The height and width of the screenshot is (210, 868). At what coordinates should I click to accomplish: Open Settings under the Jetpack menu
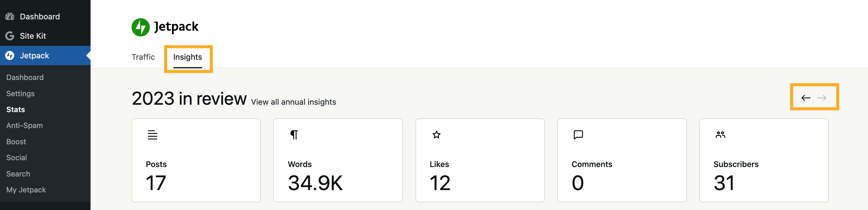point(20,93)
